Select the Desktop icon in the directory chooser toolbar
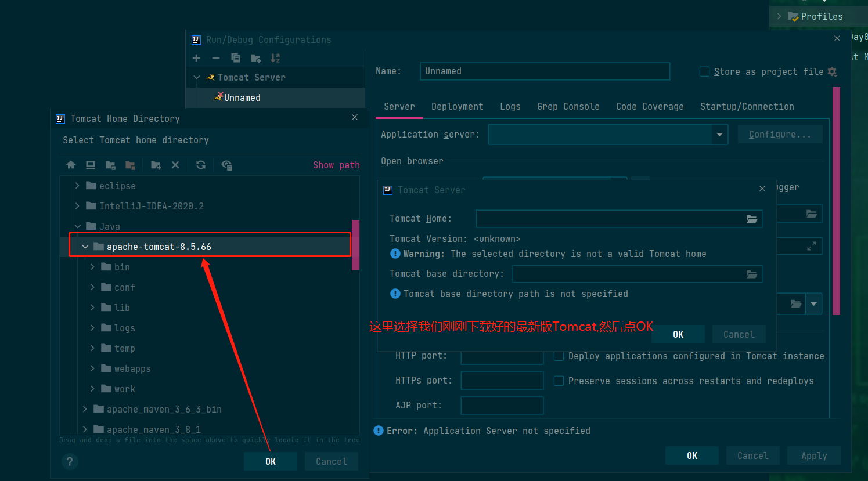This screenshot has height=481, width=868. pyautogui.click(x=90, y=165)
